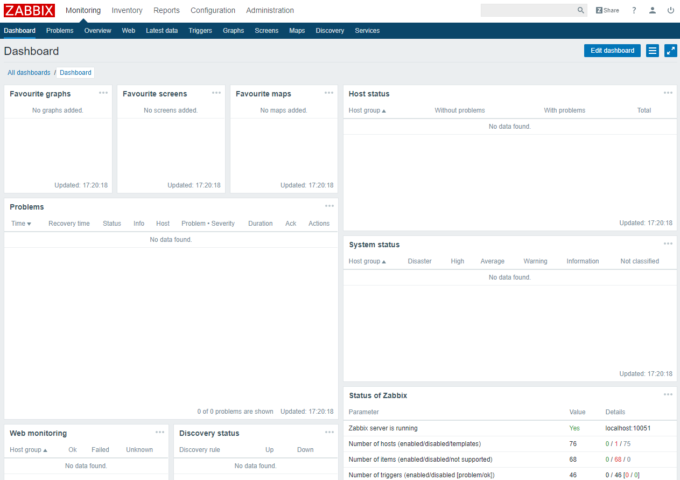Open the Share link icon
The height and width of the screenshot is (480, 680).
tap(607, 10)
